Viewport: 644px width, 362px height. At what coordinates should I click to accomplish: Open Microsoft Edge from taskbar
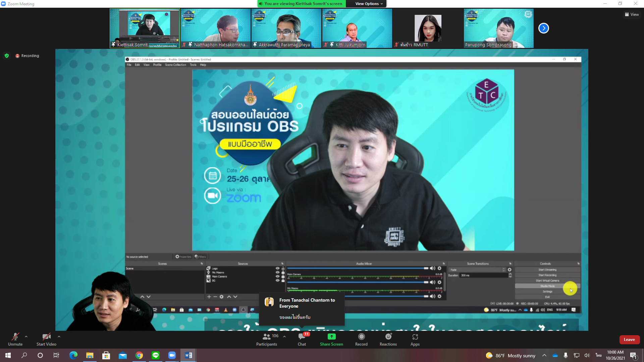(x=73, y=355)
